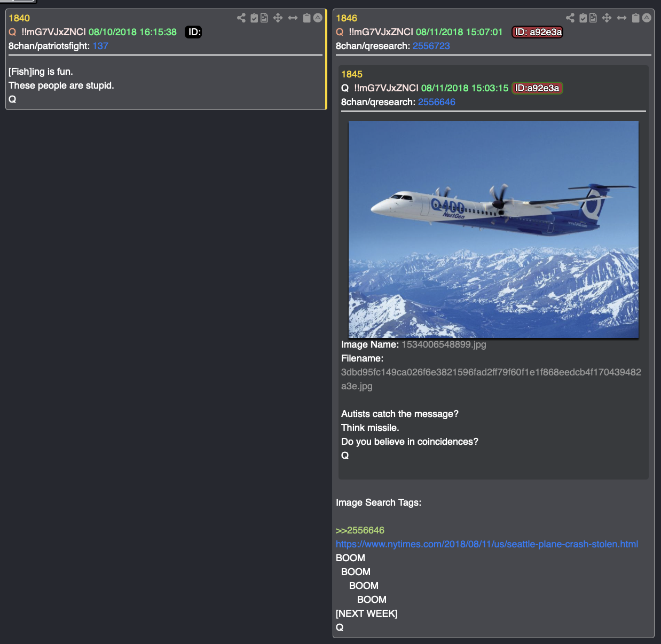Click the orange Q icon on post 1846
Viewport: 661px width, 644px height.
(340, 32)
